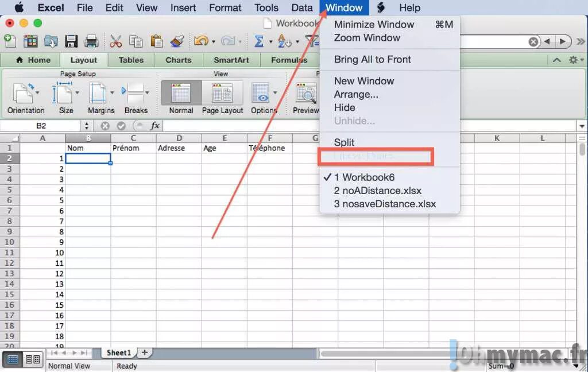Choose Split from the Window menu
The height and width of the screenshot is (372, 588).
click(x=389, y=142)
